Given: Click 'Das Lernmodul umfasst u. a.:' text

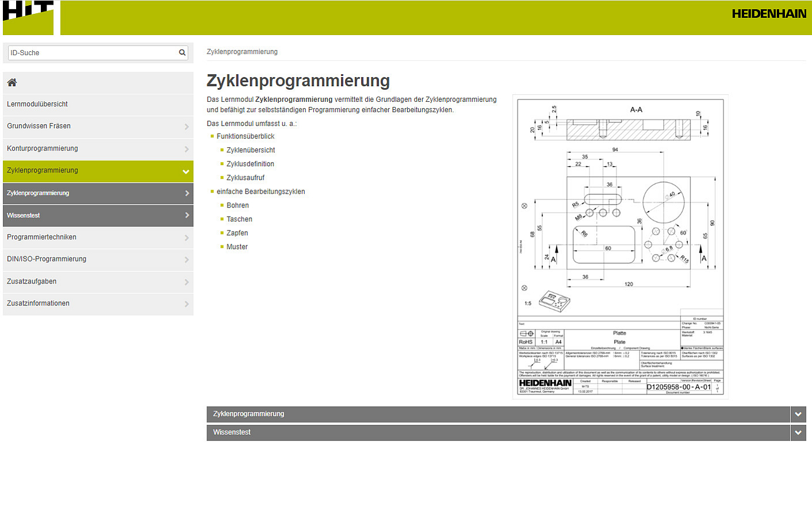Looking at the screenshot, I should 252,124.
